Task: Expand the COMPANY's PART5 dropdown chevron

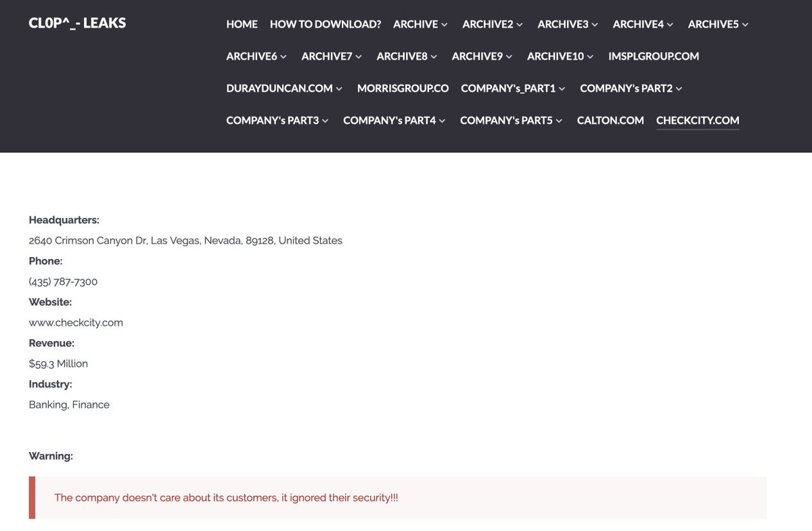Action: coord(559,120)
